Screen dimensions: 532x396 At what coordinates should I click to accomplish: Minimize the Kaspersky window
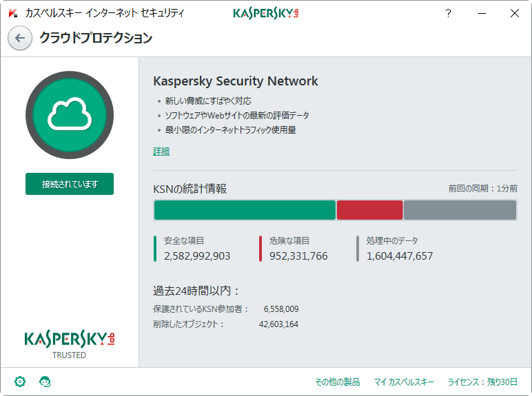tap(482, 13)
